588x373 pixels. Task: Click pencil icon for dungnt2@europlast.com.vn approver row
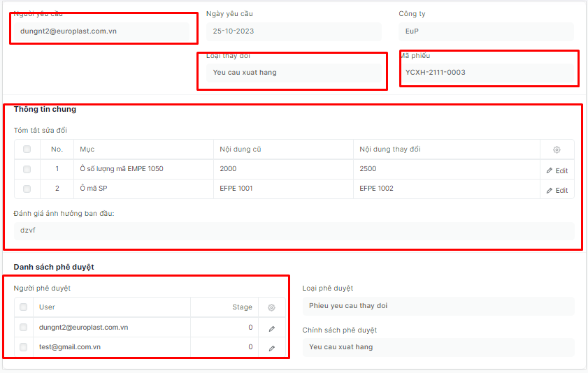click(x=271, y=328)
